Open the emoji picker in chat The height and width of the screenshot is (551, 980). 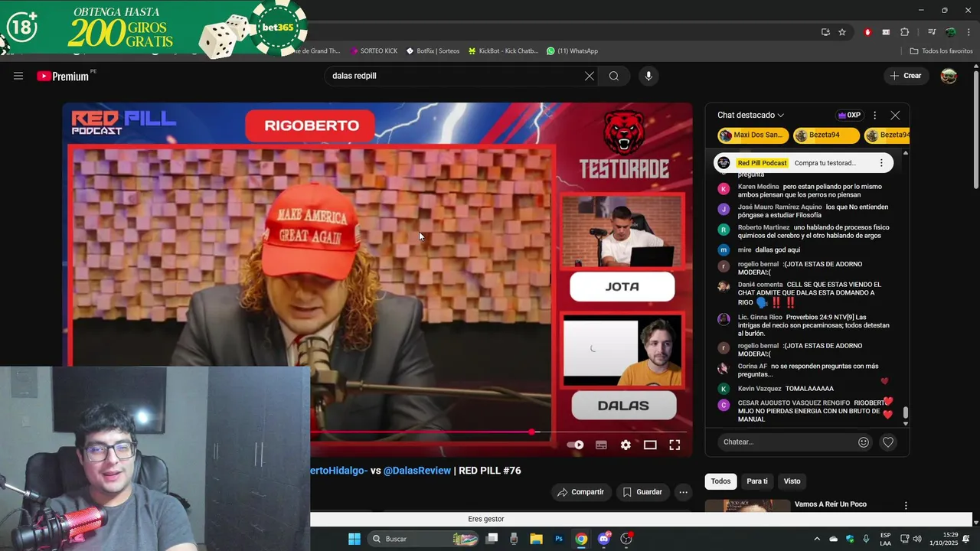click(864, 442)
